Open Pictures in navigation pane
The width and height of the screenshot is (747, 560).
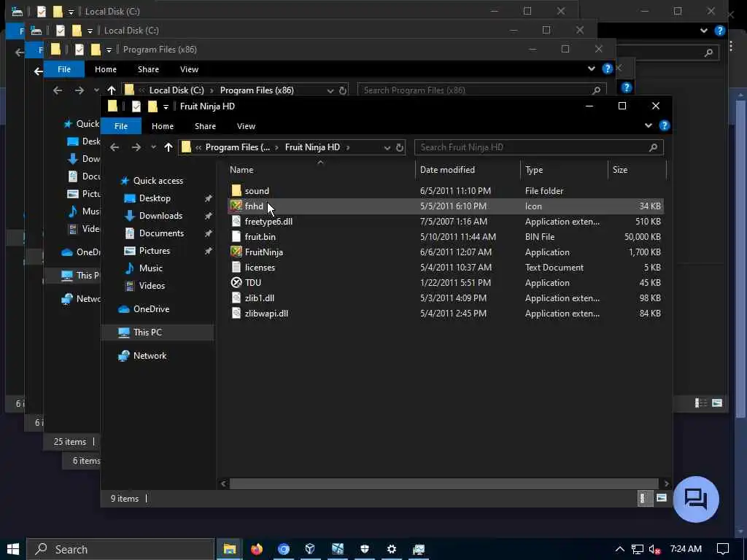[155, 251]
